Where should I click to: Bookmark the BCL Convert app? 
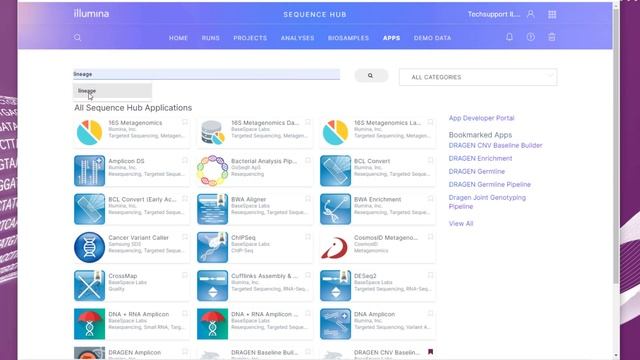[x=431, y=160]
